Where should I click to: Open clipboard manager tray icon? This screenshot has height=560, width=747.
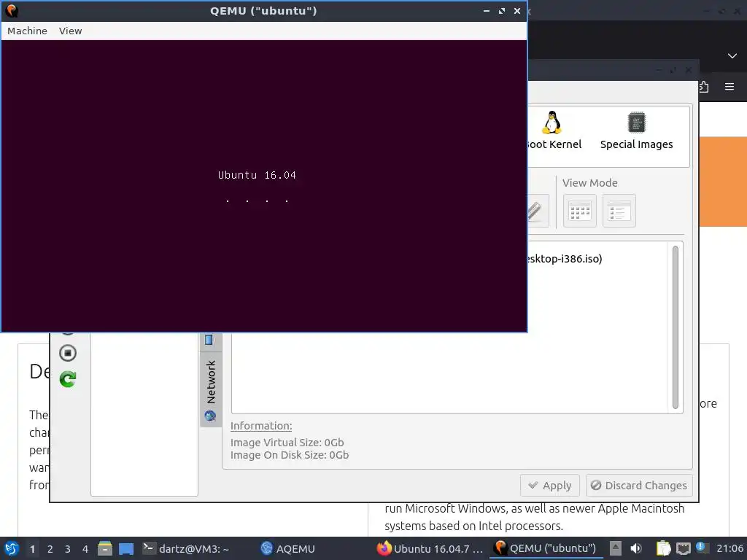point(663,548)
